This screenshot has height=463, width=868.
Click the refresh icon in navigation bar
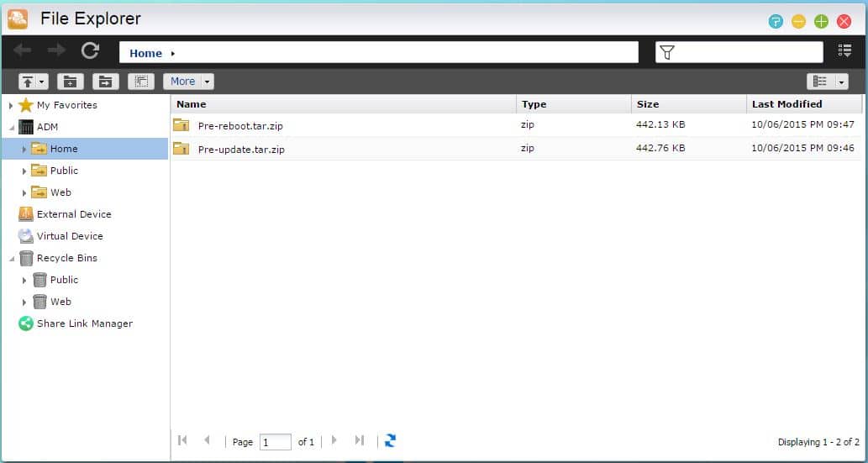point(90,51)
